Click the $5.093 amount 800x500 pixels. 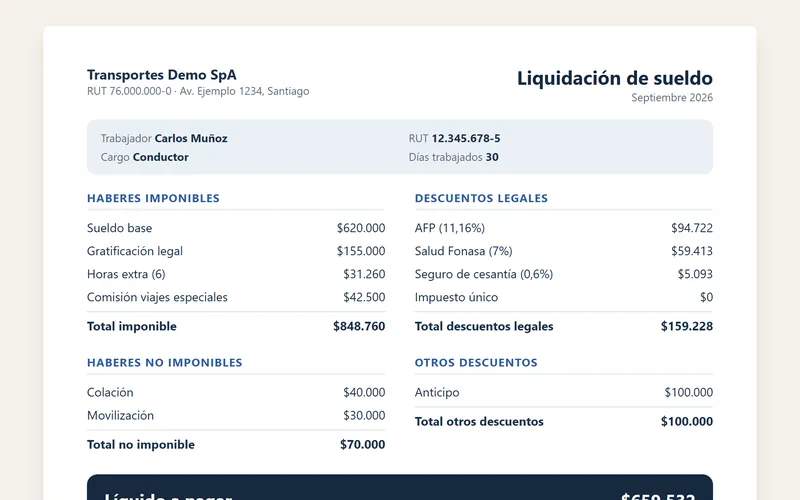pyautogui.click(x=695, y=274)
